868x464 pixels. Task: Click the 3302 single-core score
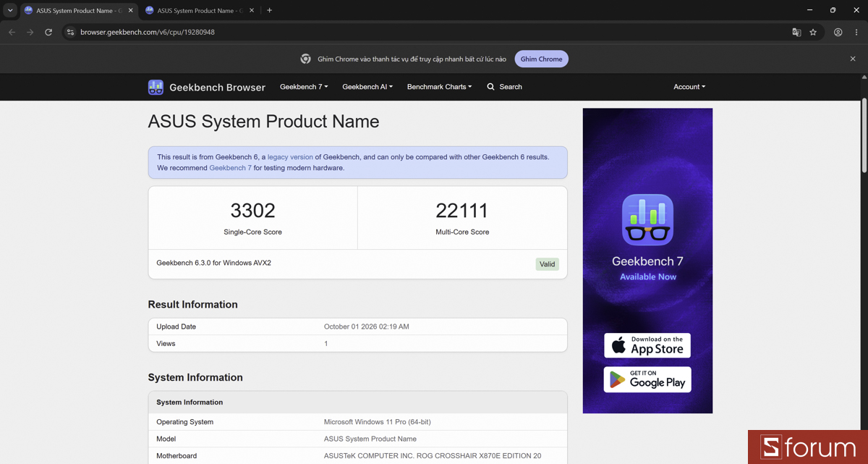tap(252, 211)
